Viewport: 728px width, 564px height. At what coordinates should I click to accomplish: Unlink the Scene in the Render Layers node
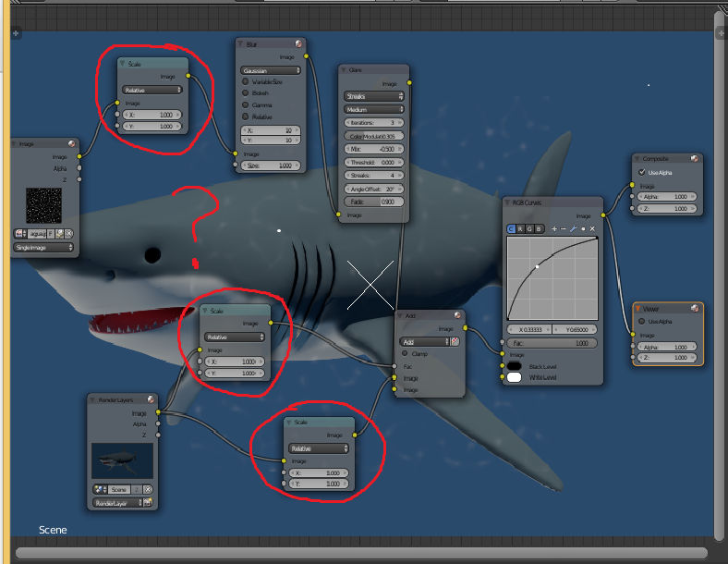[148, 490]
